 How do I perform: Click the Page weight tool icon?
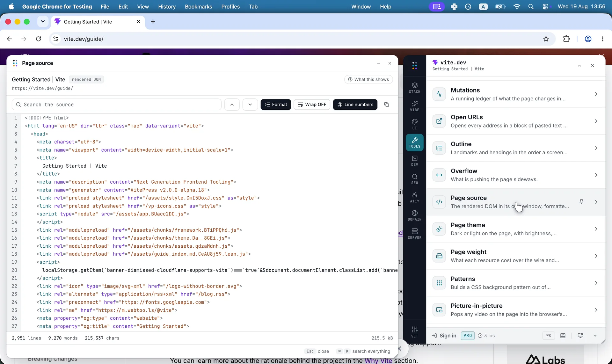[439, 256]
